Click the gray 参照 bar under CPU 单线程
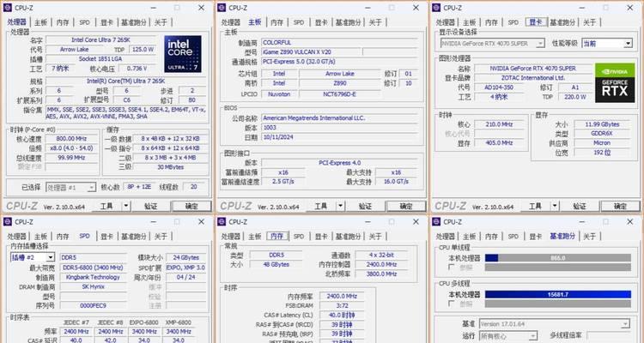The width and height of the screenshot is (644, 343). click(x=558, y=267)
